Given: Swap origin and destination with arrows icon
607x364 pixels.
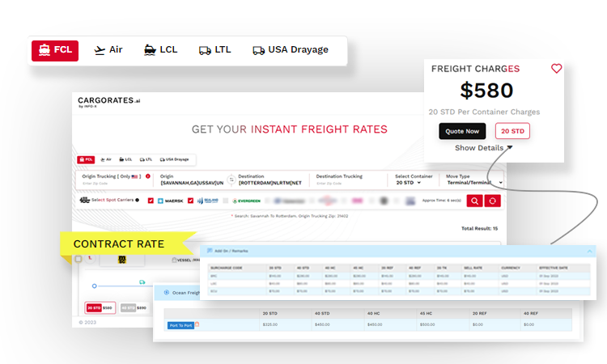Looking at the screenshot, I should click(x=231, y=180).
